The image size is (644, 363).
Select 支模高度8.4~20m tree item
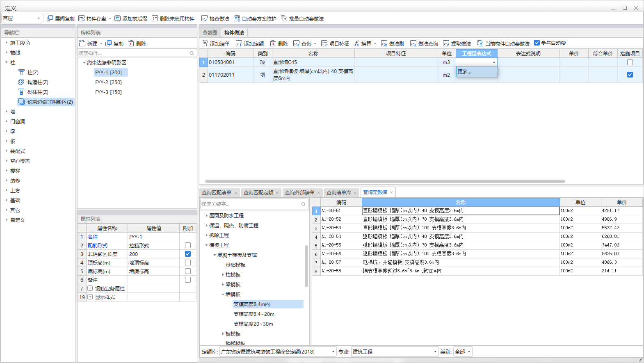tap(254, 314)
